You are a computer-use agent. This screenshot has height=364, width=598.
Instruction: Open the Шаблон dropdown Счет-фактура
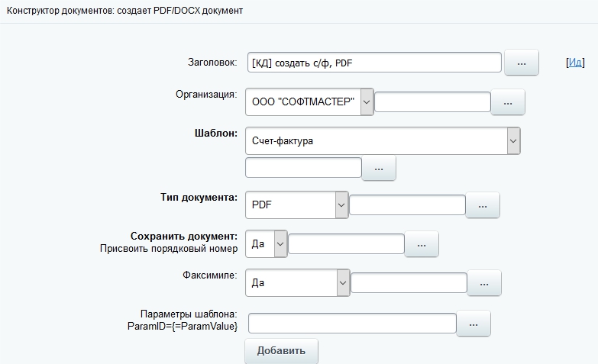click(383, 141)
